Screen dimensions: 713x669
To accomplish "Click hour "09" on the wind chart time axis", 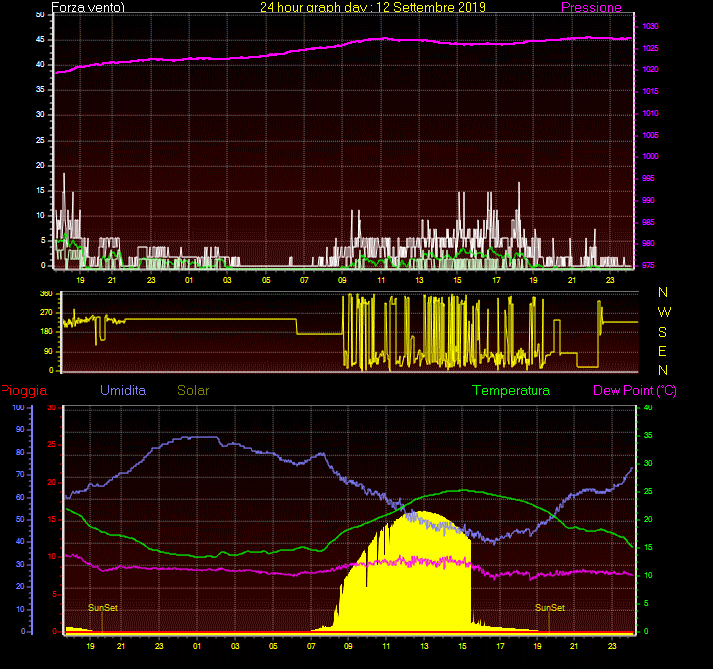I will pyautogui.click(x=342, y=280).
